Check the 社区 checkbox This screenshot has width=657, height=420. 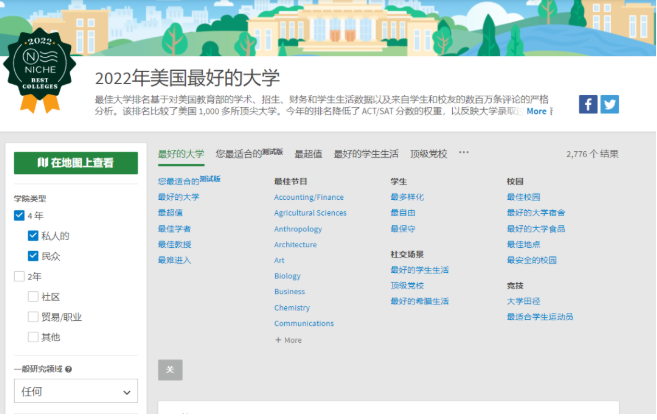33,297
